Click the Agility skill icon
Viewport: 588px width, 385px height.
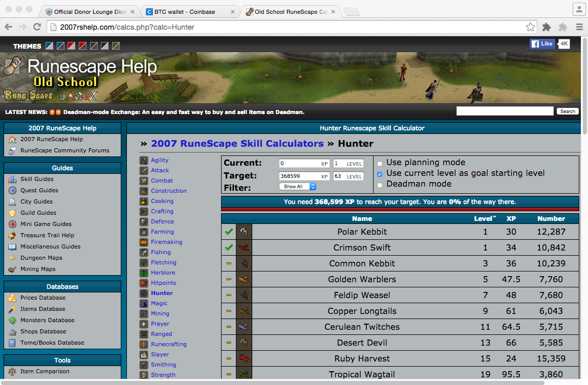[x=144, y=161]
